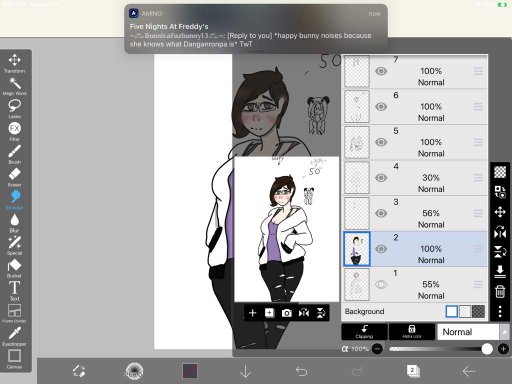512x384 pixels.
Task: Pick the Bucket fill tool
Action: pos(14,269)
